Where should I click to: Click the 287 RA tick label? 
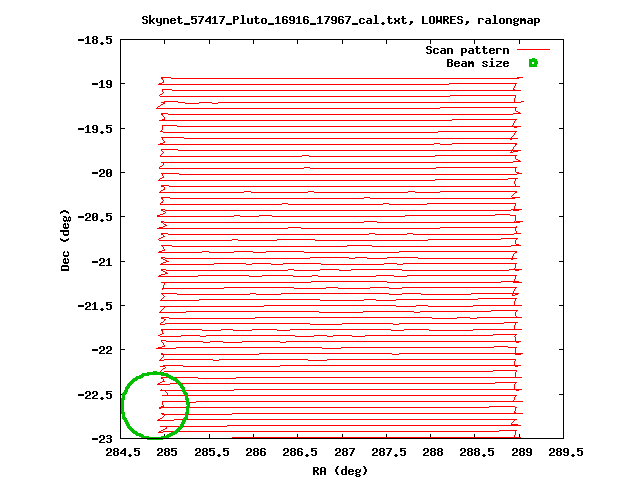[344, 452]
